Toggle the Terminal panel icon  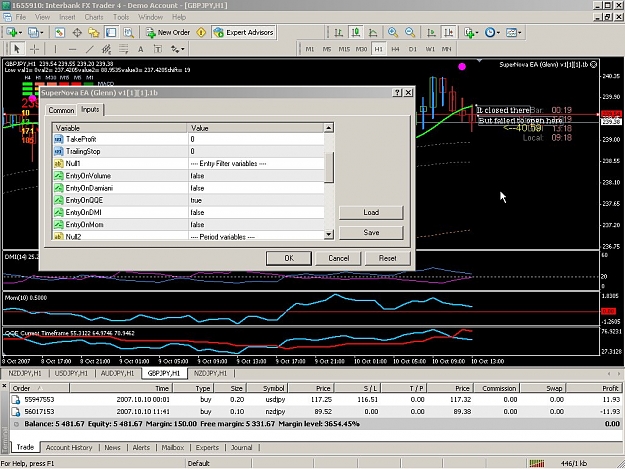coord(111,33)
